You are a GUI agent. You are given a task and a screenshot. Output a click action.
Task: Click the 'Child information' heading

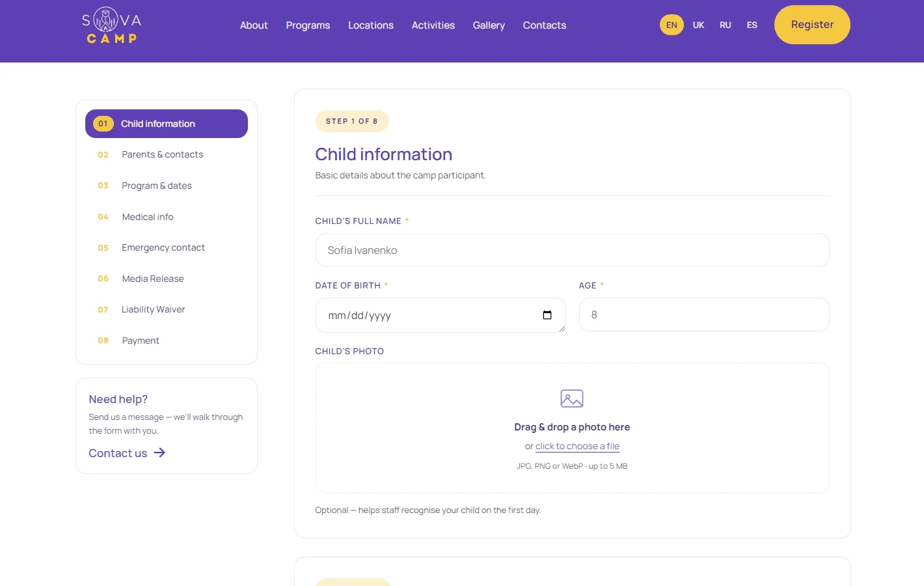[384, 154]
